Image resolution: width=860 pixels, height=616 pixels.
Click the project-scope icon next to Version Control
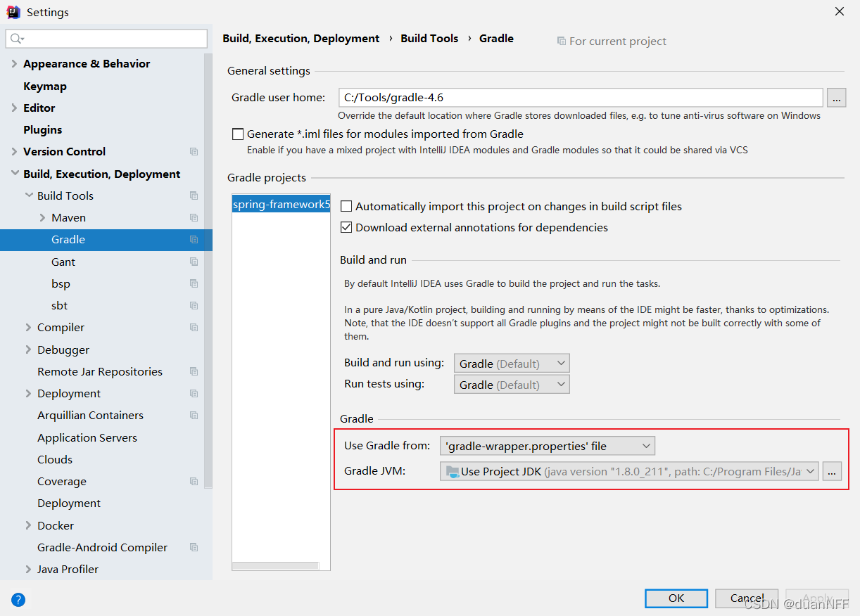point(194,152)
